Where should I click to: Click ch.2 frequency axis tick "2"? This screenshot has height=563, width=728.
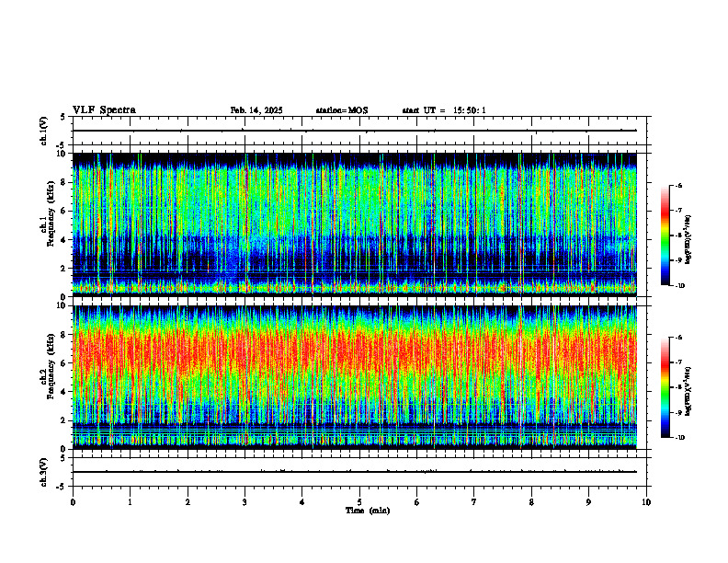coord(64,420)
